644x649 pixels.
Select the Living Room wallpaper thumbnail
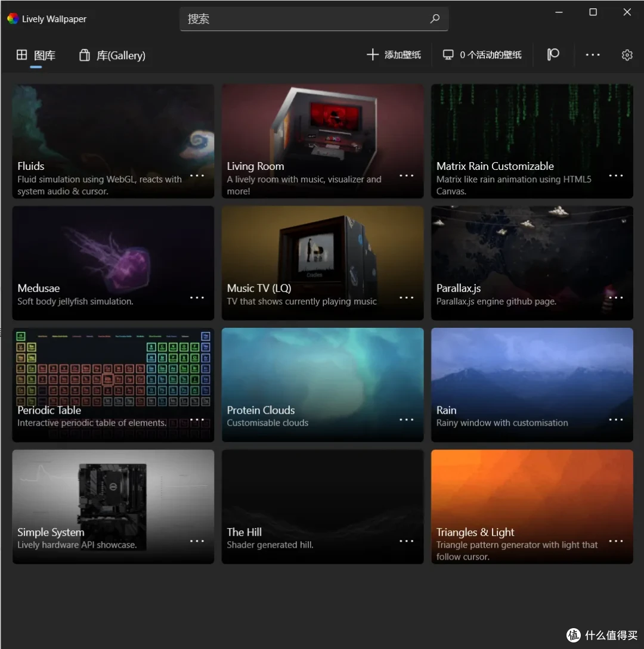(323, 141)
